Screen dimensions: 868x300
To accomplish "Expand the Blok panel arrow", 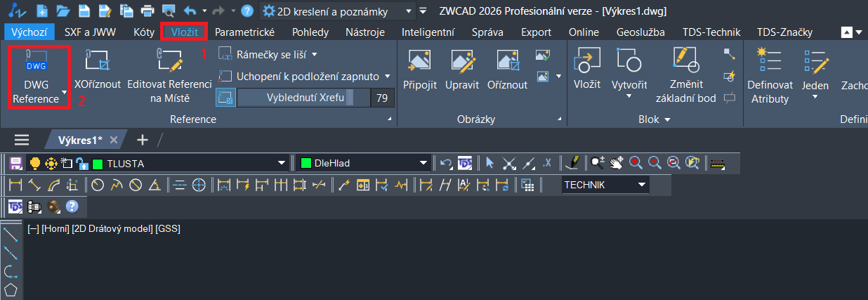I will tap(667, 119).
